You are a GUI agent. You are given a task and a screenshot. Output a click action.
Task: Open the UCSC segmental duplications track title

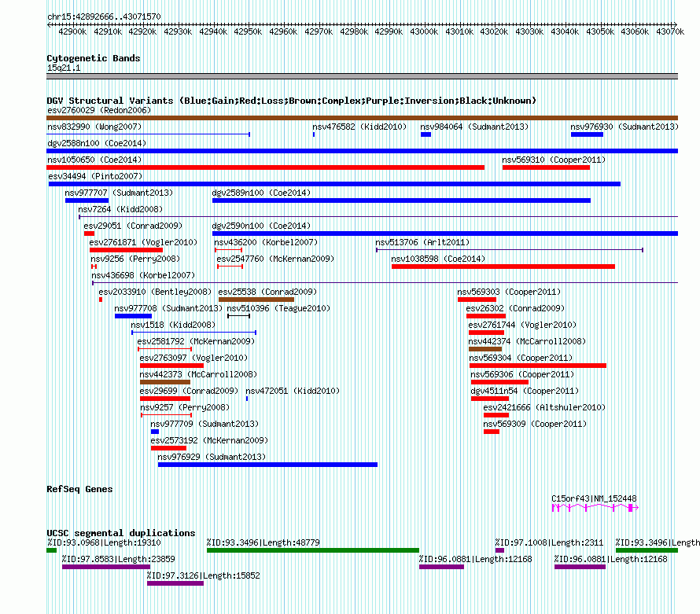(x=121, y=533)
